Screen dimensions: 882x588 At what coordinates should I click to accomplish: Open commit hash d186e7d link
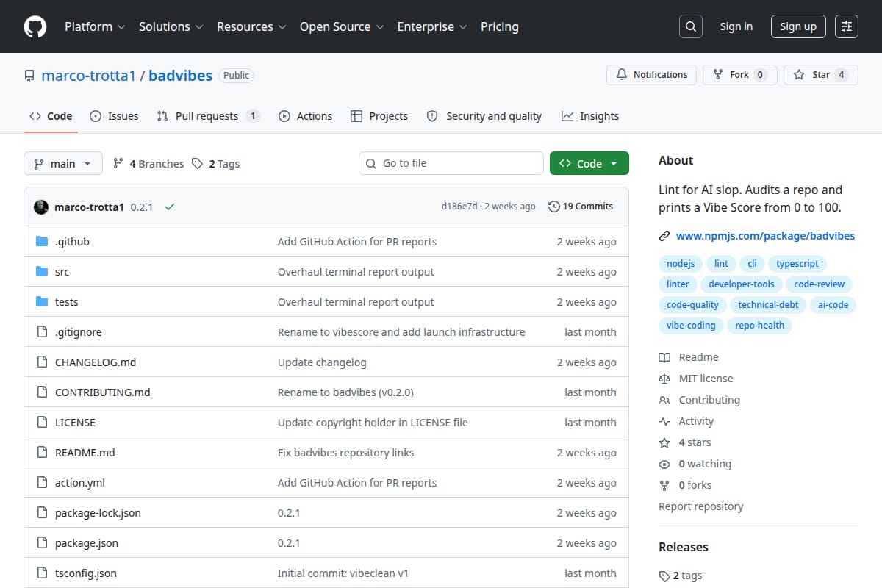point(459,207)
